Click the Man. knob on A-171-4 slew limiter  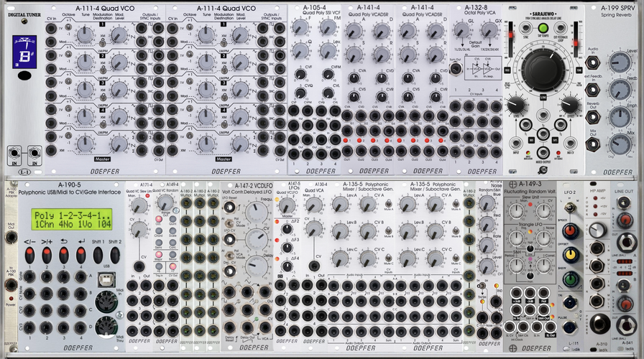tap(139, 205)
